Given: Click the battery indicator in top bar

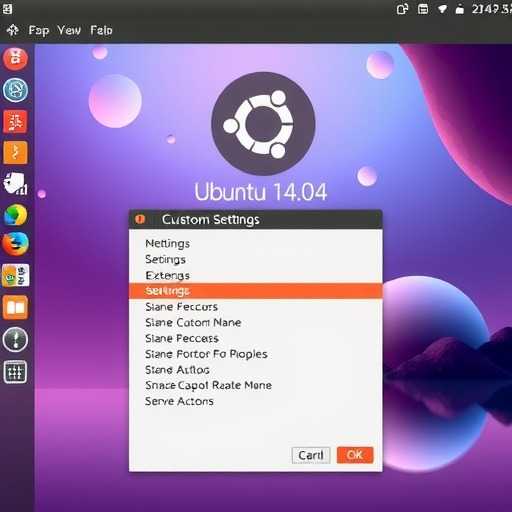Looking at the screenshot, I should pos(460,9).
